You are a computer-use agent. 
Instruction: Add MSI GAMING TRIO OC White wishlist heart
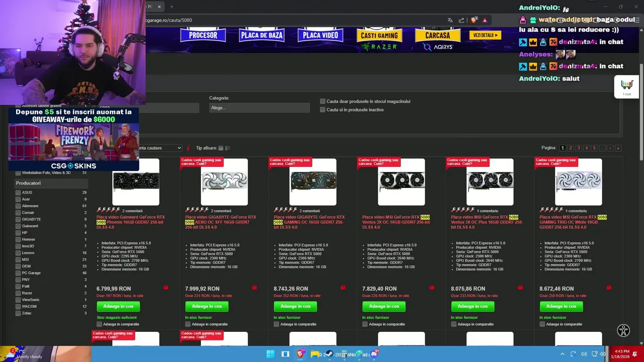point(608,288)
